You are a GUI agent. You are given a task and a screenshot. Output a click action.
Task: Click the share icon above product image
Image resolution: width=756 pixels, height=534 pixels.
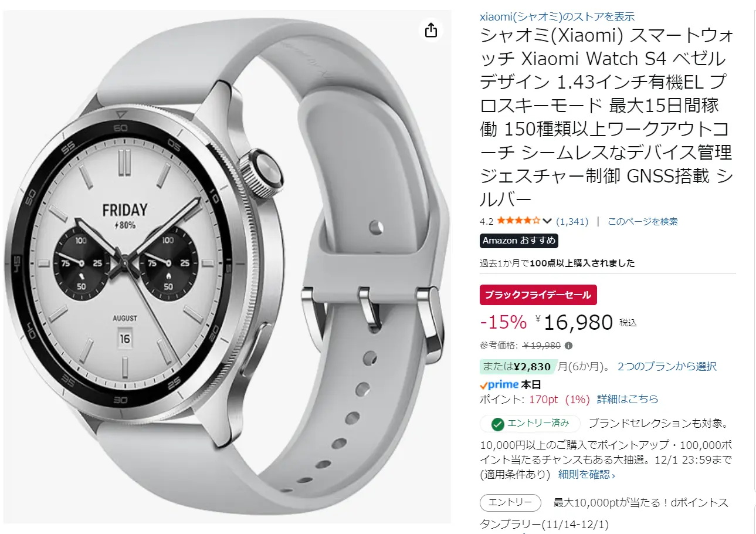[431, 29]
